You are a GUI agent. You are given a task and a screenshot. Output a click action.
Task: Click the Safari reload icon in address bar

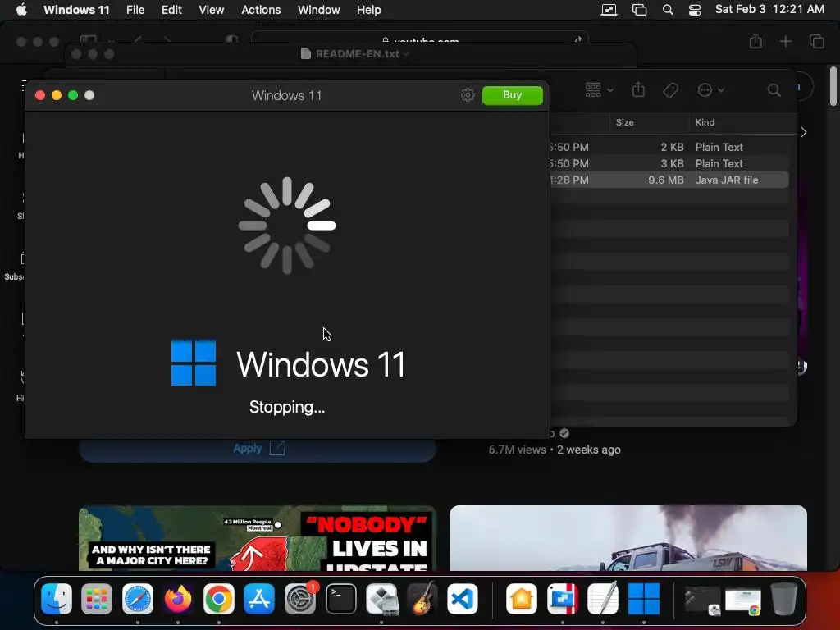577,39
